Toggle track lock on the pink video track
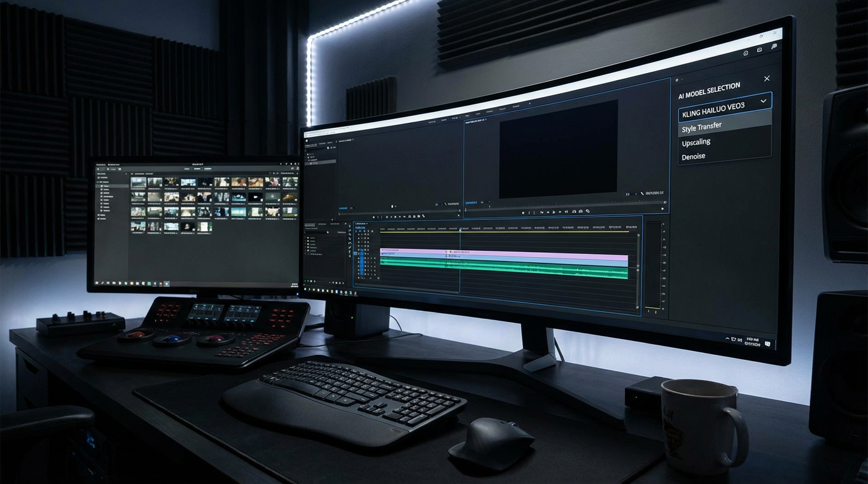The image size is (868, 484). 365,250
